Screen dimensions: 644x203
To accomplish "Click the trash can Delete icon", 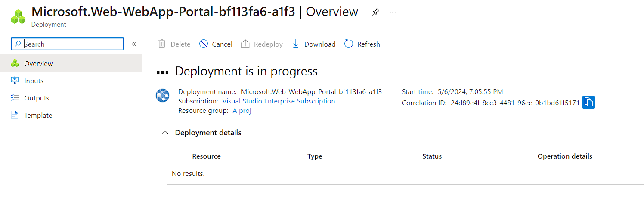I will (x=162, y=44).
